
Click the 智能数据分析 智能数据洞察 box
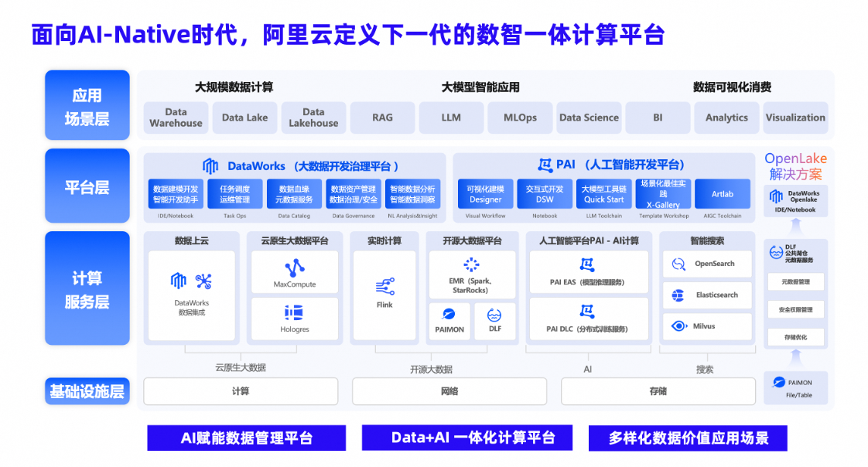pyautogui.click(x=412, y=194)
